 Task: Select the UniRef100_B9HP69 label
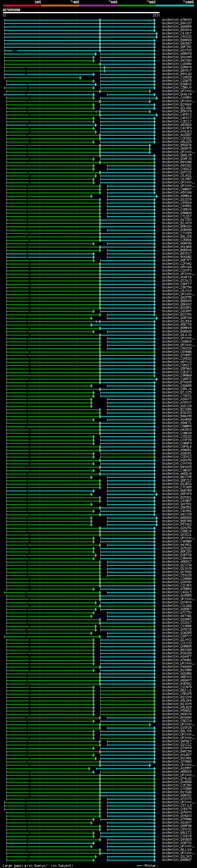177,40
